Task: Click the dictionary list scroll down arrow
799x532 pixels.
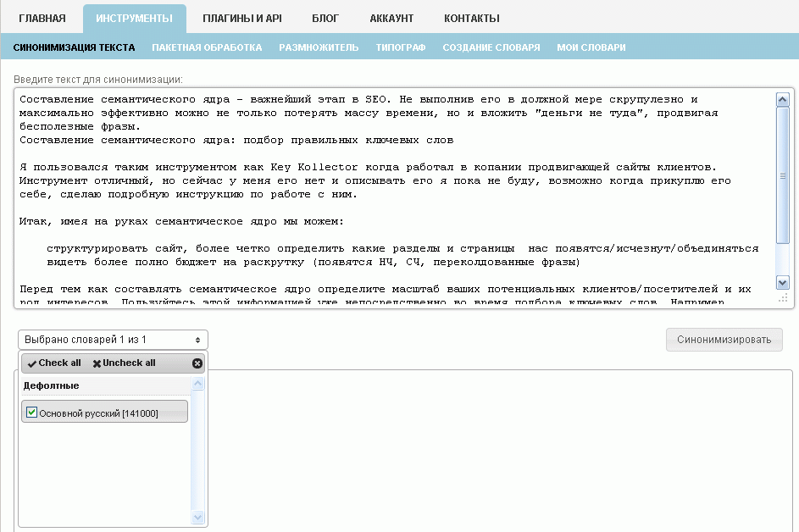Action: point(197,518)
